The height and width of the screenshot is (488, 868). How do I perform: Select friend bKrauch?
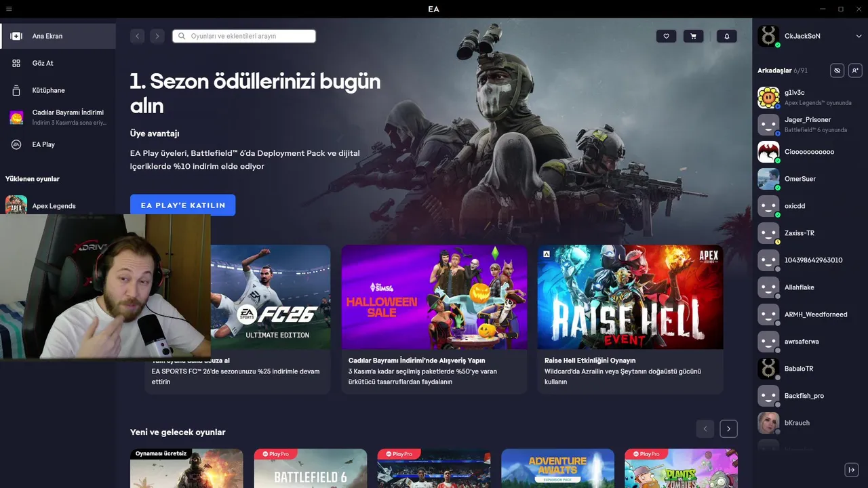pyautogui.click(x=810, y=423)
